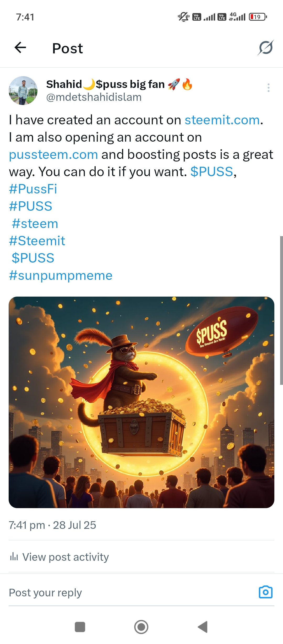Open the three-dot post options menu
The height and width of the screenshot is (644, 283).
[x=269, y=88]
